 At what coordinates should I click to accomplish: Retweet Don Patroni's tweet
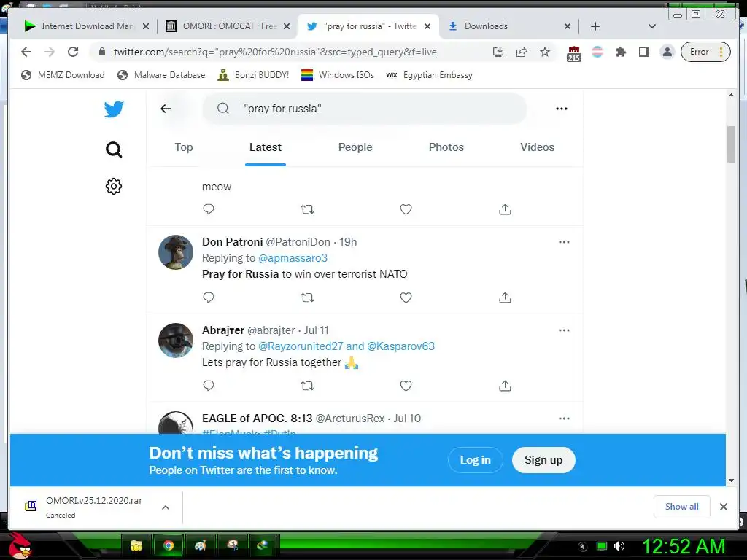pyautogui.click(x=307, y=297)
